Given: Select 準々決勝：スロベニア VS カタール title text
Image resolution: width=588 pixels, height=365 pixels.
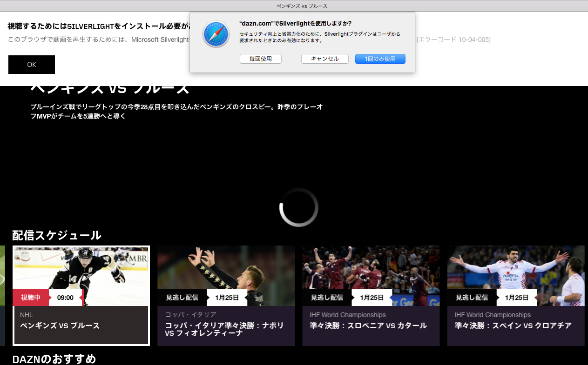Looking at the screenshot, I should click(x=368, y=325).
